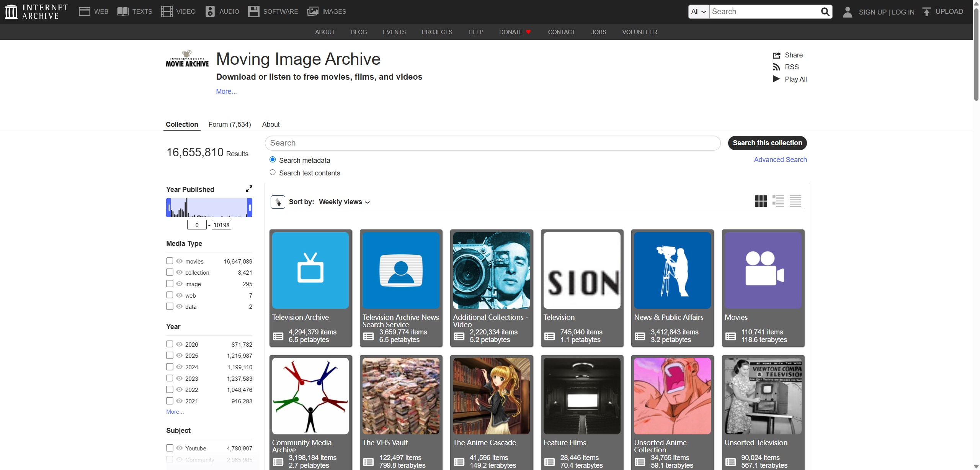The height and width of the screenshot is (470, 980).
Task: Open the Advanced Search link
Action: pos(780,160)
